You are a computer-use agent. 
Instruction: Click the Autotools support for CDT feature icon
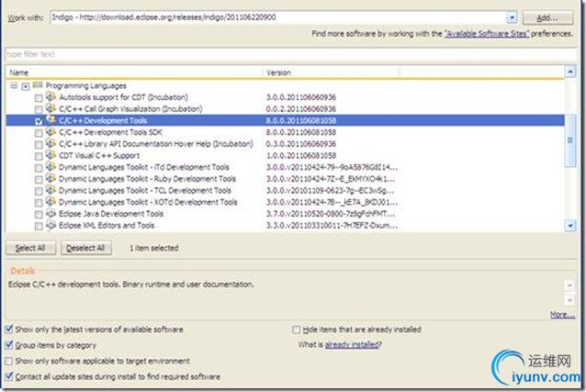click(51, 96)
